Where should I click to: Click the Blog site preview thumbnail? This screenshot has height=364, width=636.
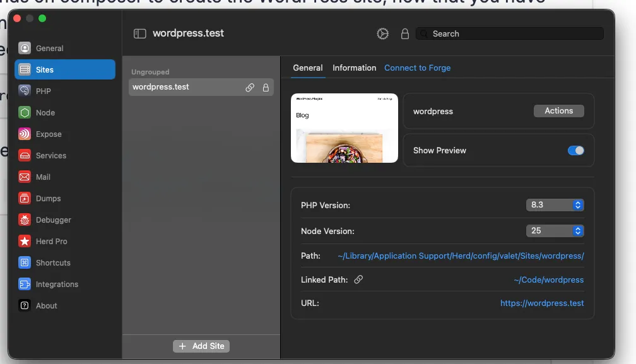pos(344,128)
